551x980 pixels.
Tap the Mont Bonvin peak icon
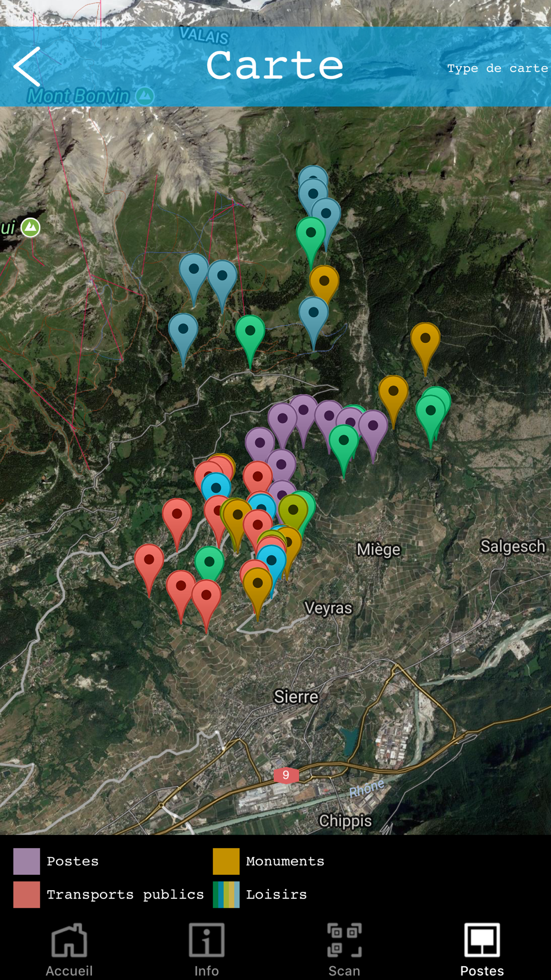click(x=145, y=96)
